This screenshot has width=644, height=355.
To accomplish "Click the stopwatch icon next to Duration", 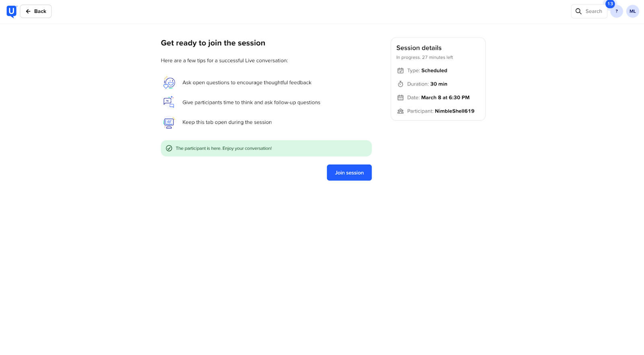I will (400, 84).
